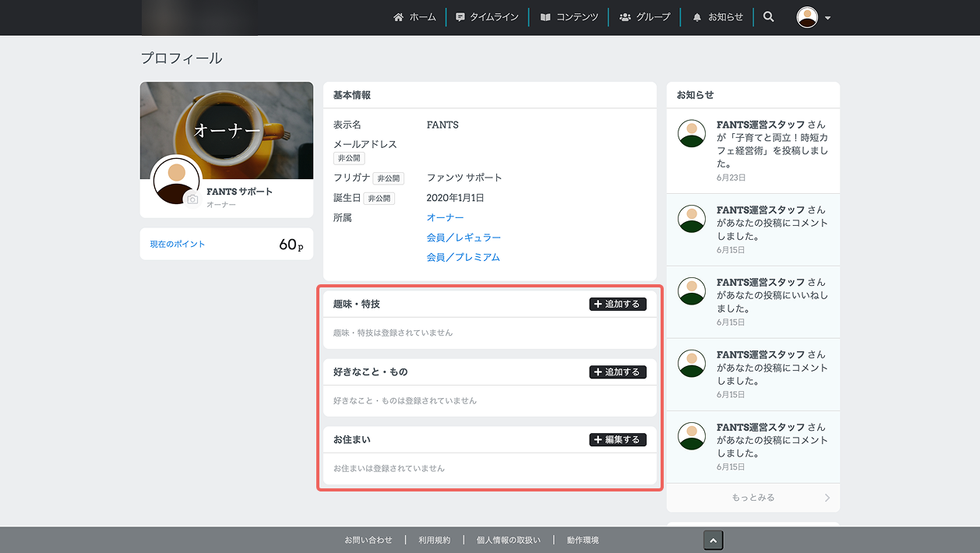The width and height of the screenshot is (980, 553).
Task: Open the search magnifier icon
Action: coord(768,16)
